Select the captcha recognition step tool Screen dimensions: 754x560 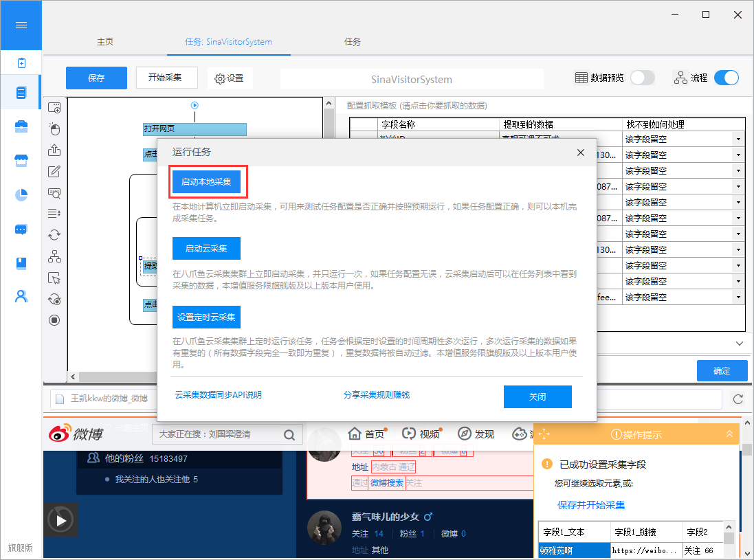point(54,193)
